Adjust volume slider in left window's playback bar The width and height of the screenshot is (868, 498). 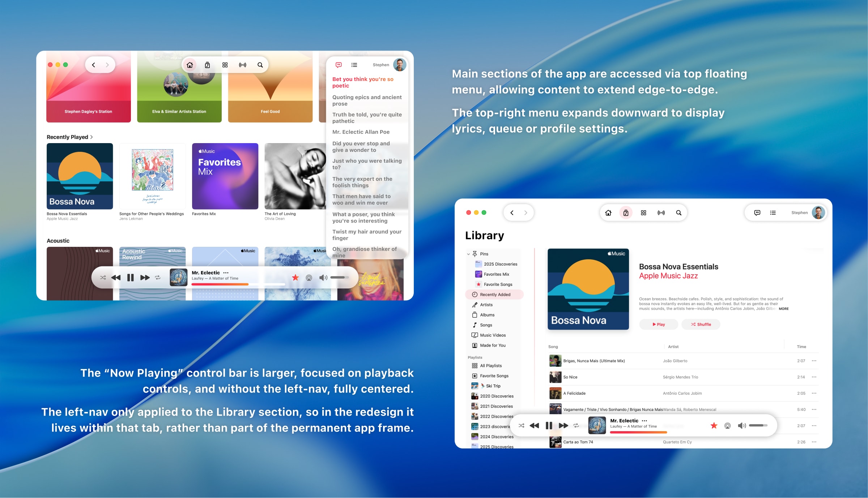[339, 278]
